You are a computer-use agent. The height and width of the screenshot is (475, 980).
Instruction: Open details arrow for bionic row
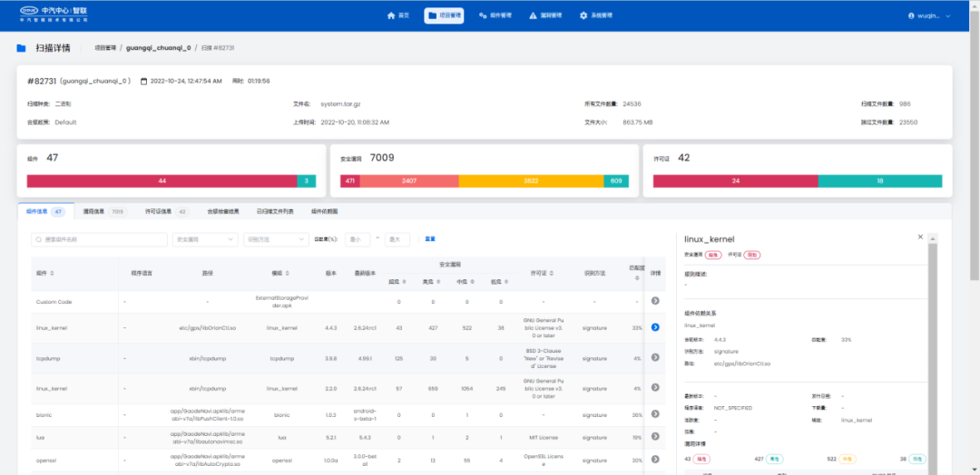(x=655, y=414)
